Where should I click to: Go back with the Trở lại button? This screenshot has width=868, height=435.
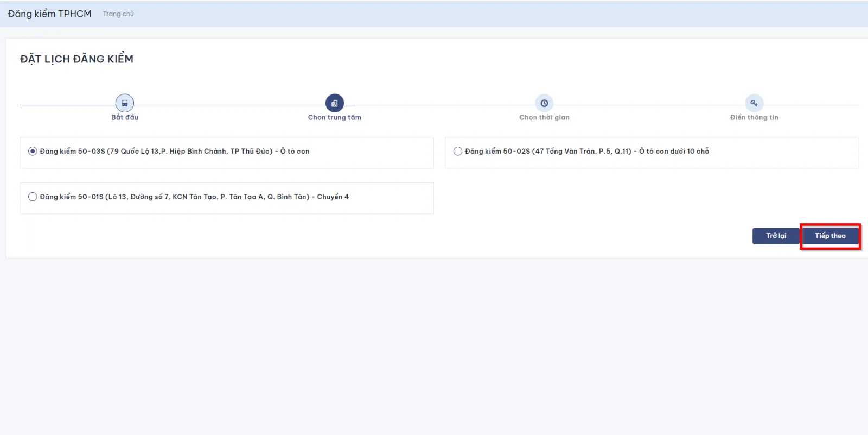(776, 236)
